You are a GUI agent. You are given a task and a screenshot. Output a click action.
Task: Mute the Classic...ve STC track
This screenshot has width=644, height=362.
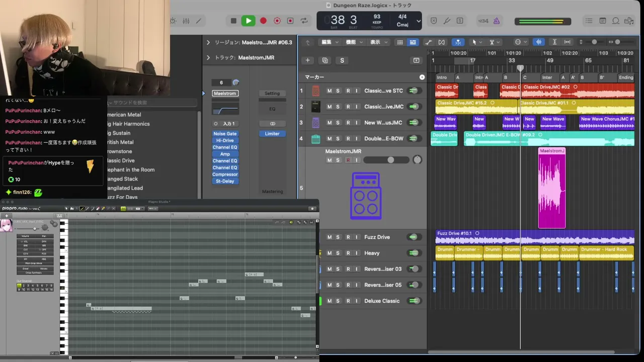point(330,91)
